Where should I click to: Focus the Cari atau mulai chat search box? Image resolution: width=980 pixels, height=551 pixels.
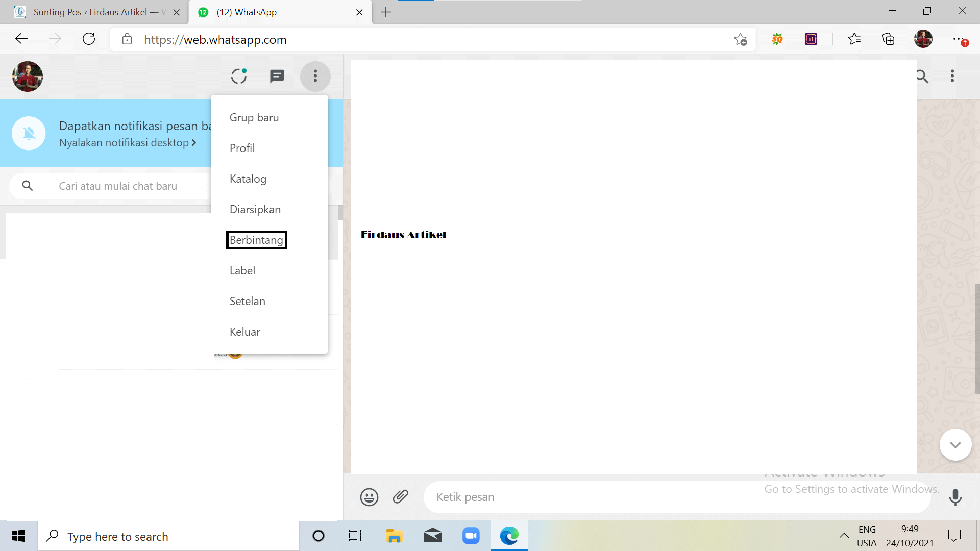click(118, 186)
